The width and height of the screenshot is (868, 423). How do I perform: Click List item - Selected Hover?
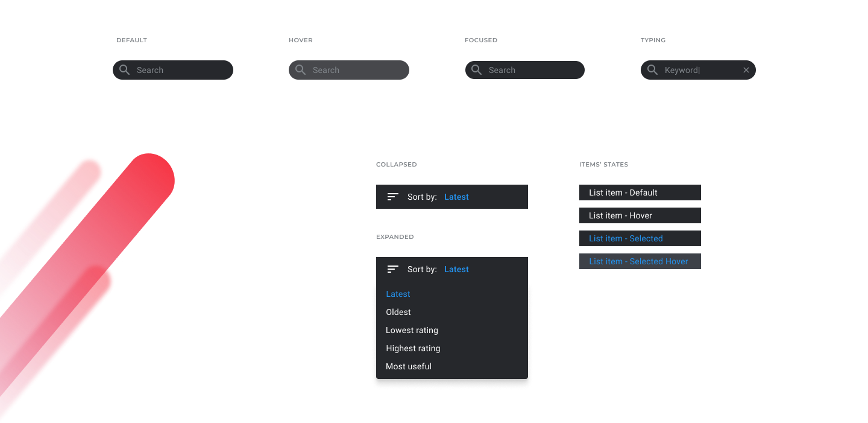[640, 261]
